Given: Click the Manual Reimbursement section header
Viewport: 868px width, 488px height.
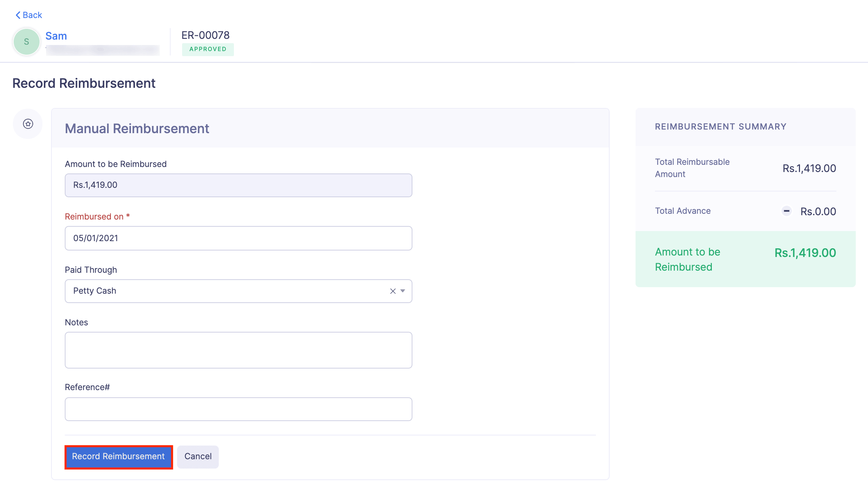Looking at the screenshot, I should click(x=137, y=128).
